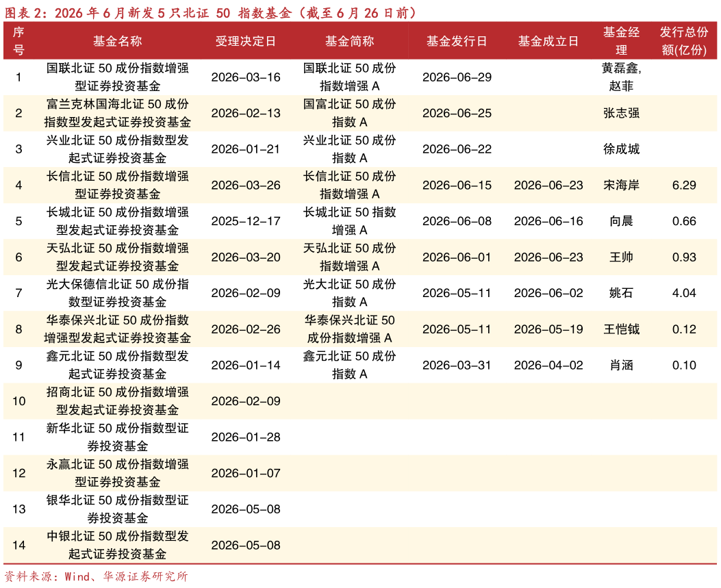This screenshot has width=721, height=588.
Task: Select fund name 银华北证50成份指数型证券投资基金
Action: [x=117, y=509]
